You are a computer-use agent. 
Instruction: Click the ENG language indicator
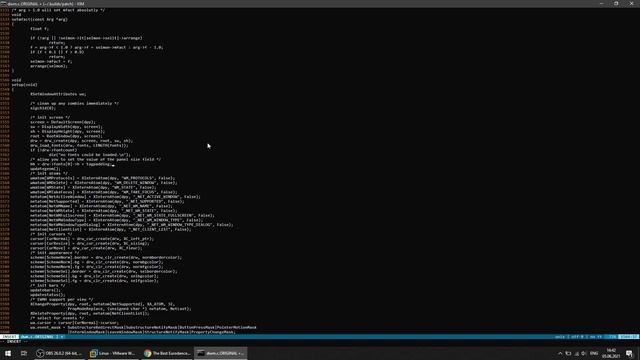pyautogui.click(x=594, y=353)
